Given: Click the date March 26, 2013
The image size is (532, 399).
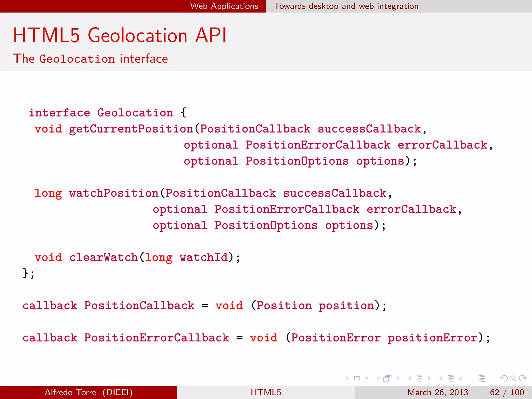Looking at the screenshot, I should pos(438,392).
